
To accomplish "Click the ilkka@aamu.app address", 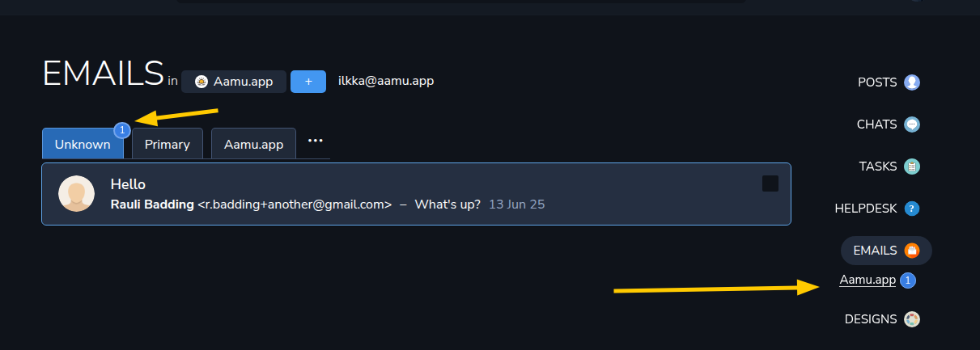I will pyautogui.click(x=386, y=81).
